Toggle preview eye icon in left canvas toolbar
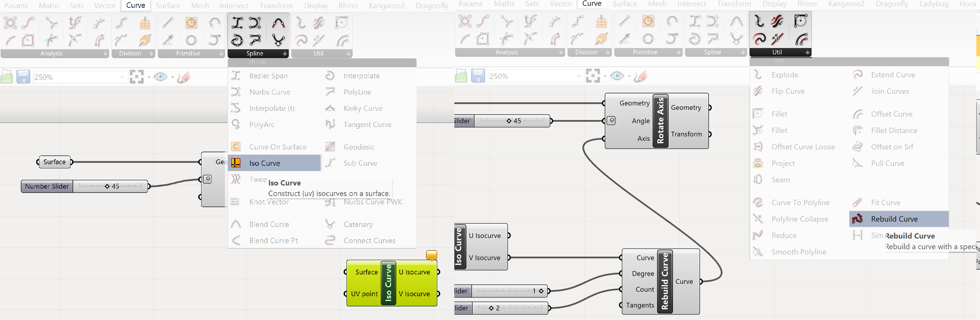This screenshot has height=320, width=980. (x=160, y=77)
